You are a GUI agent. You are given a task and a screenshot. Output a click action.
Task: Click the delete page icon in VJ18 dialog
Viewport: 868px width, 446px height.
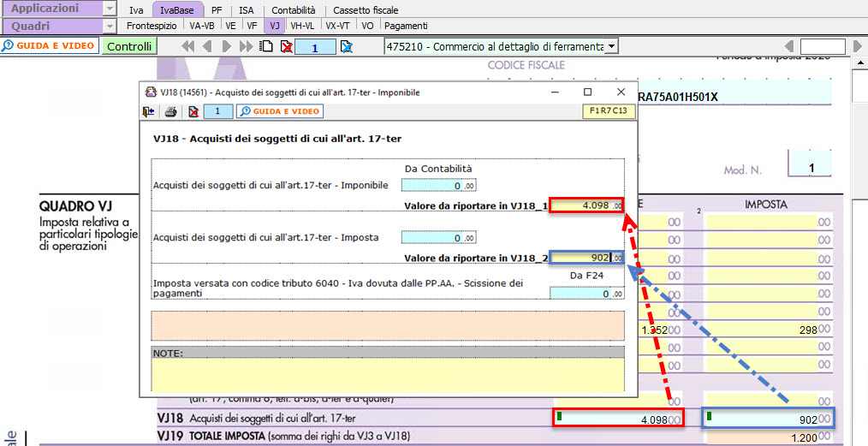(193, 111)
